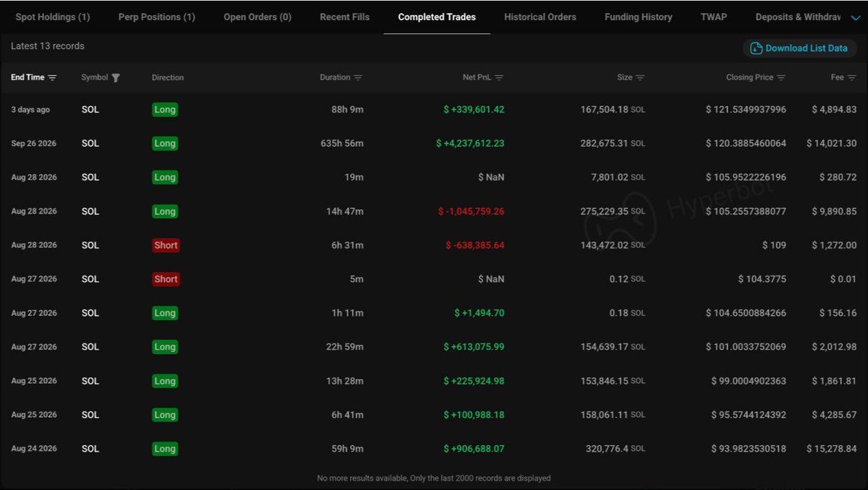Expand more tabs with the chevron arrow

[856, 18]
